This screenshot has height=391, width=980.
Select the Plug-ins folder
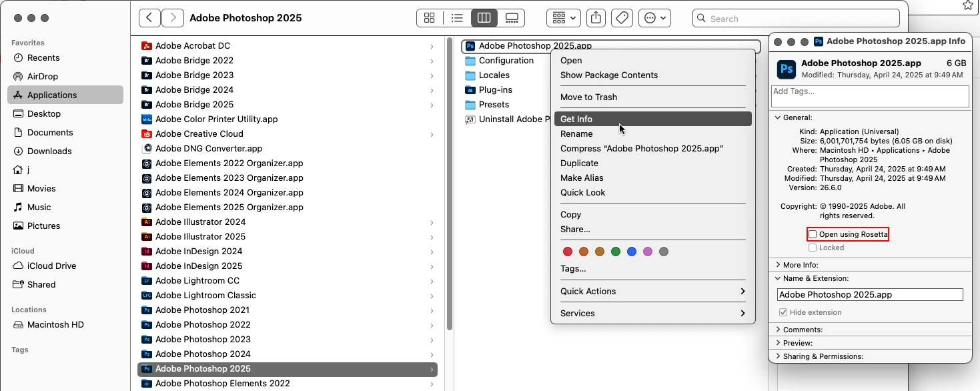pos(496,89)
